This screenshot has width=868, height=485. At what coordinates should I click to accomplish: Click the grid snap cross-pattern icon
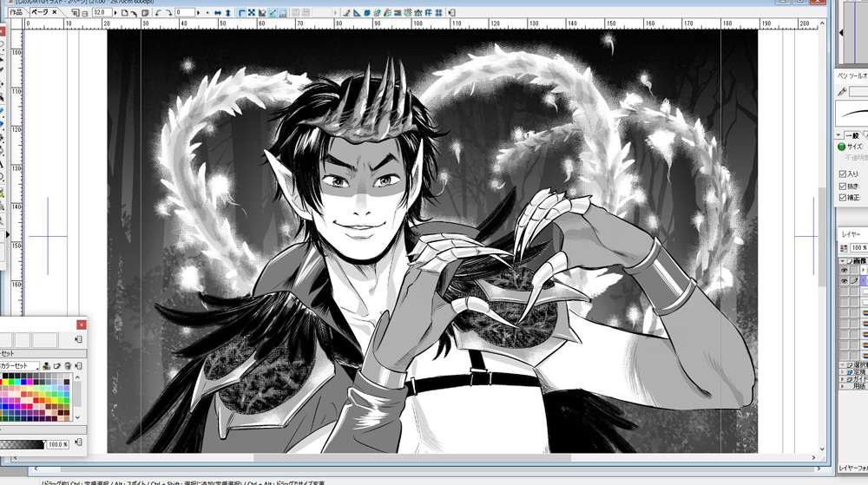(252, 12)
